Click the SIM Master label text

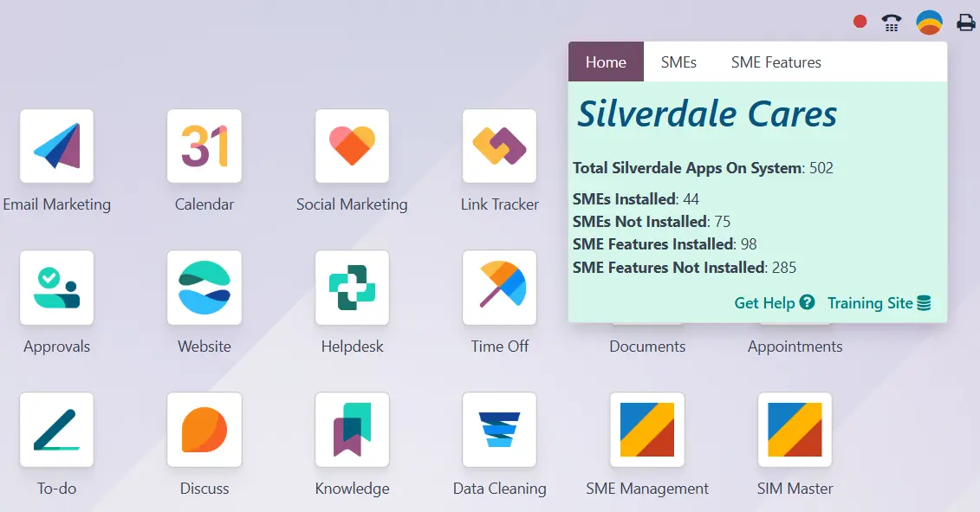[795, 489]
